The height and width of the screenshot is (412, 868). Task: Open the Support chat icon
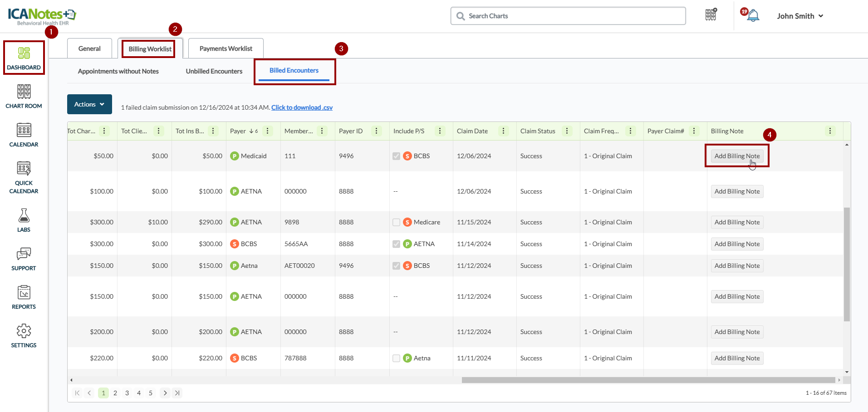(24, 258)
